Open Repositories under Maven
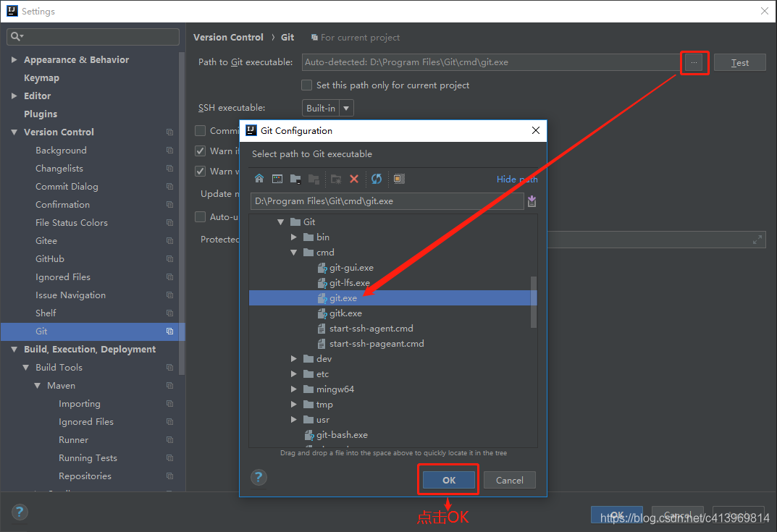The image size is (777, 532). pos(85,476)
